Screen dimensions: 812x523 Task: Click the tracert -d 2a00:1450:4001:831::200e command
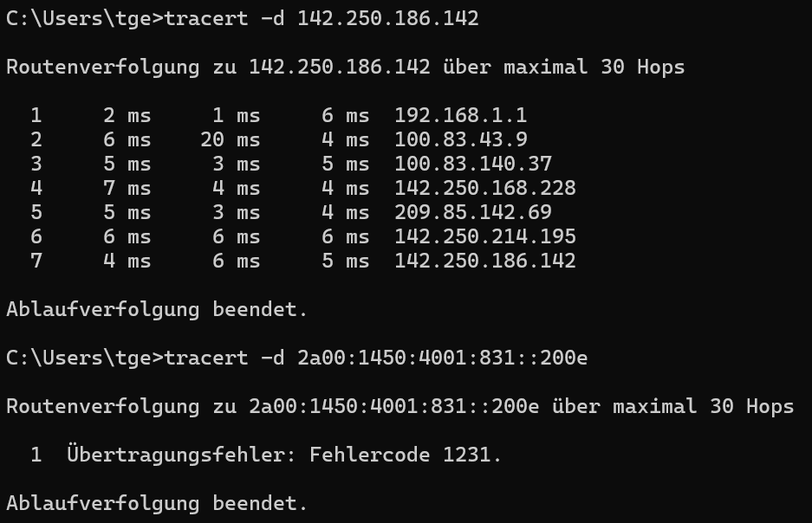tap(376, 358)
